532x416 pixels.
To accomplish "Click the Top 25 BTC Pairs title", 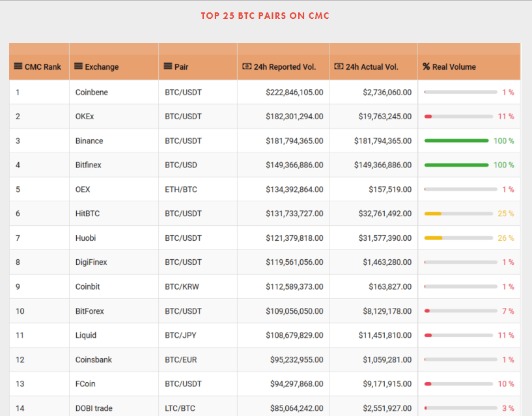I will [266, 16].
